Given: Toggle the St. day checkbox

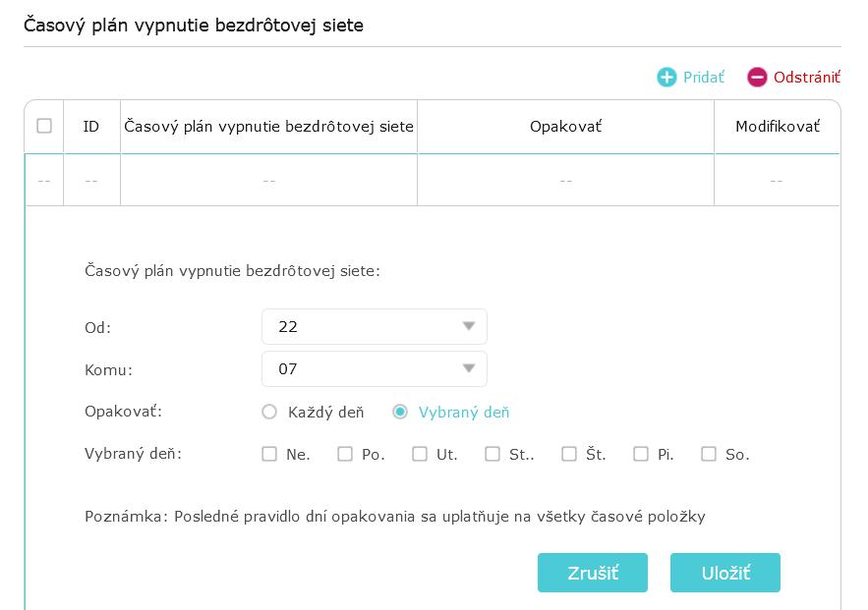Looking at the screenshot, I should pyautogui.click(x=492, y=454).
